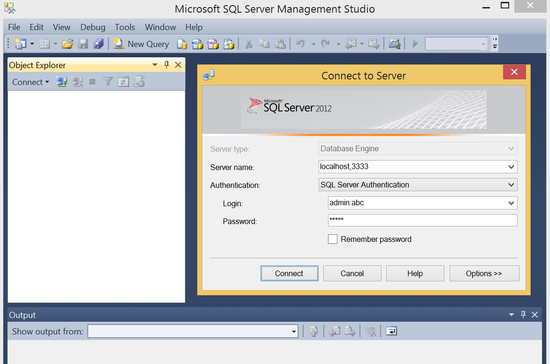Expand the Login dropdown arrow
This screenshot has height=364, width=550.
tap(511, 203)
